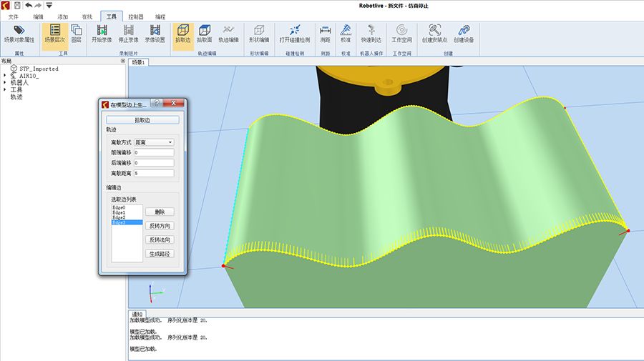Toggle 拾取边 tool in the ribbon
The width and height of the screenshot is (644, 361).
pos(182,34)
